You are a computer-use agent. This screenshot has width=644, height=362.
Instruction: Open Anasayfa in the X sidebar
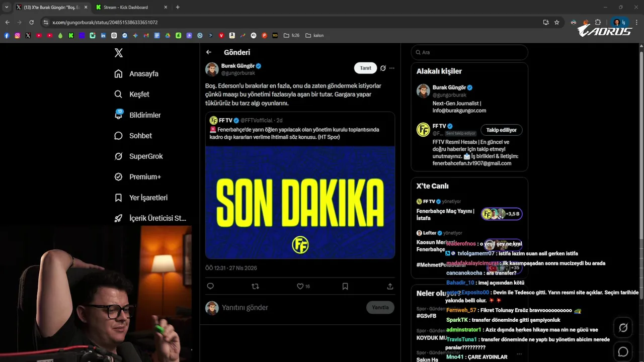pos(136,73)
